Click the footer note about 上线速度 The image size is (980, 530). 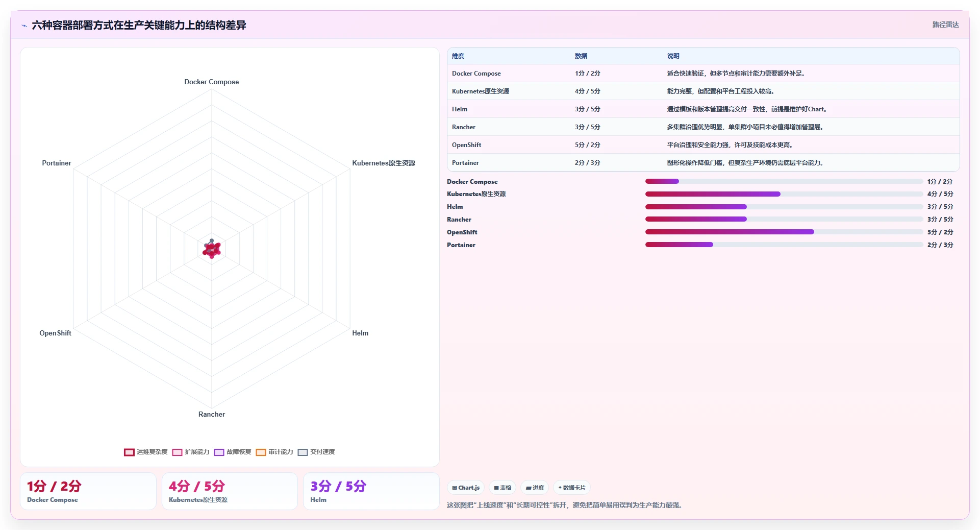565,505
